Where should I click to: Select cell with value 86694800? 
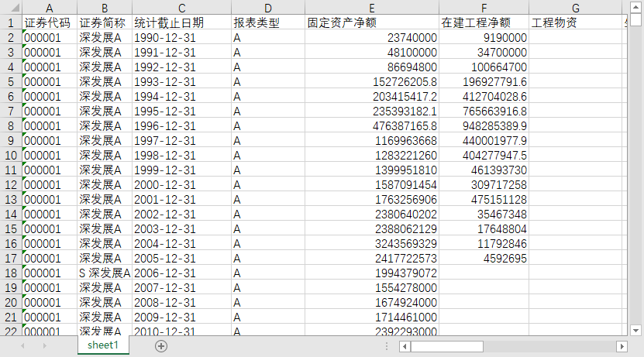tap(372, 67)
